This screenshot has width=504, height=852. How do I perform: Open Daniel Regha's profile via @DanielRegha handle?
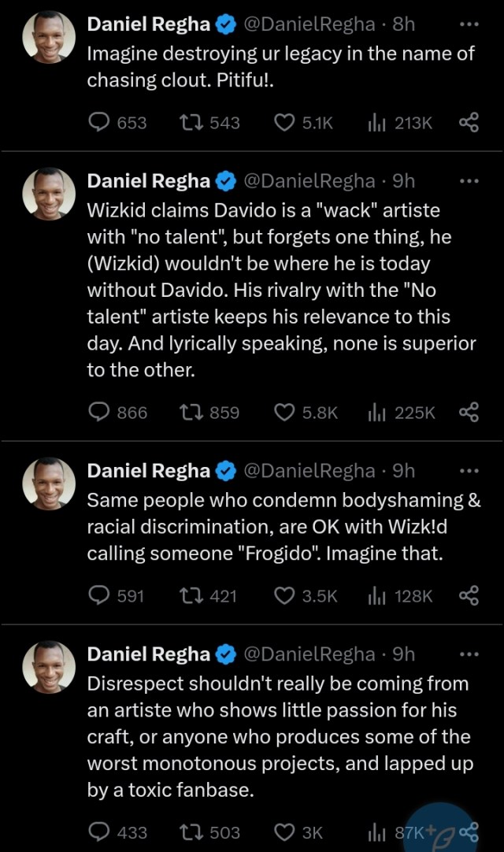pyautogui.click(x=310, y=24)
